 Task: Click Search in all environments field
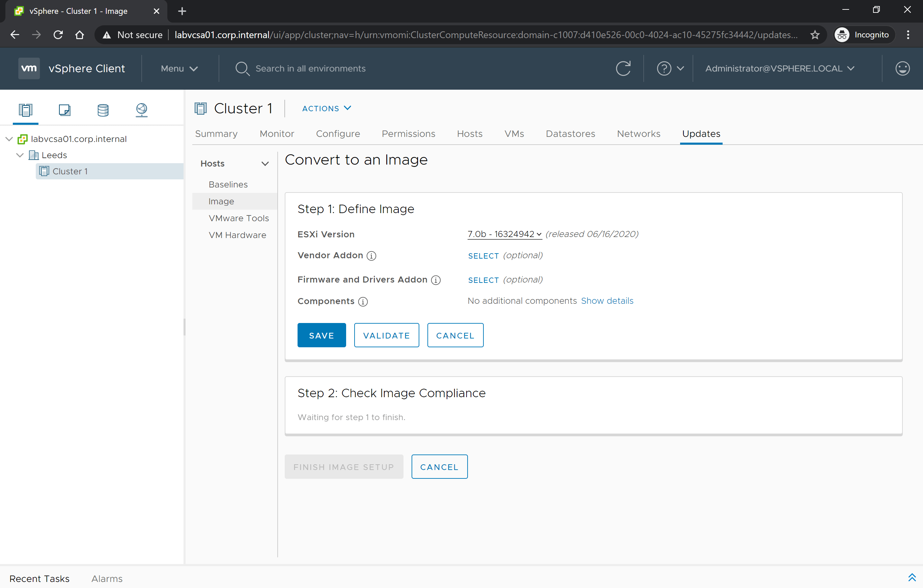tap(310, 68)
